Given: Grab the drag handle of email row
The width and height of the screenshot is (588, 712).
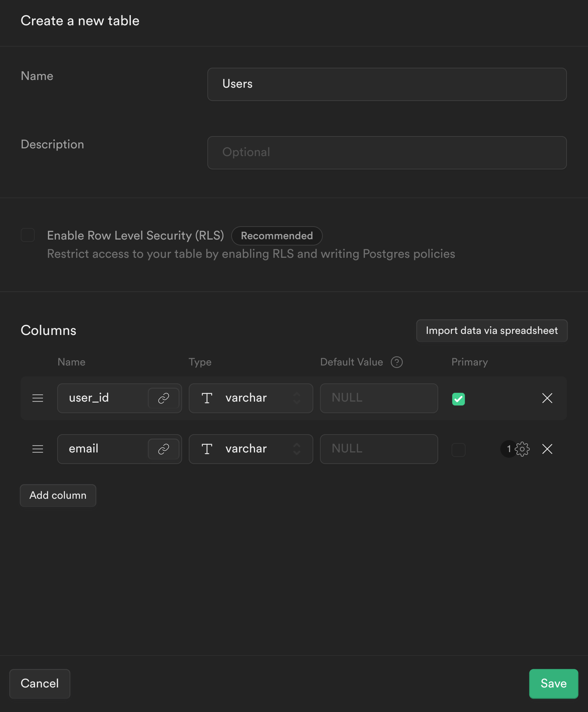Looking at the screenshot, I should coord(37,449).
